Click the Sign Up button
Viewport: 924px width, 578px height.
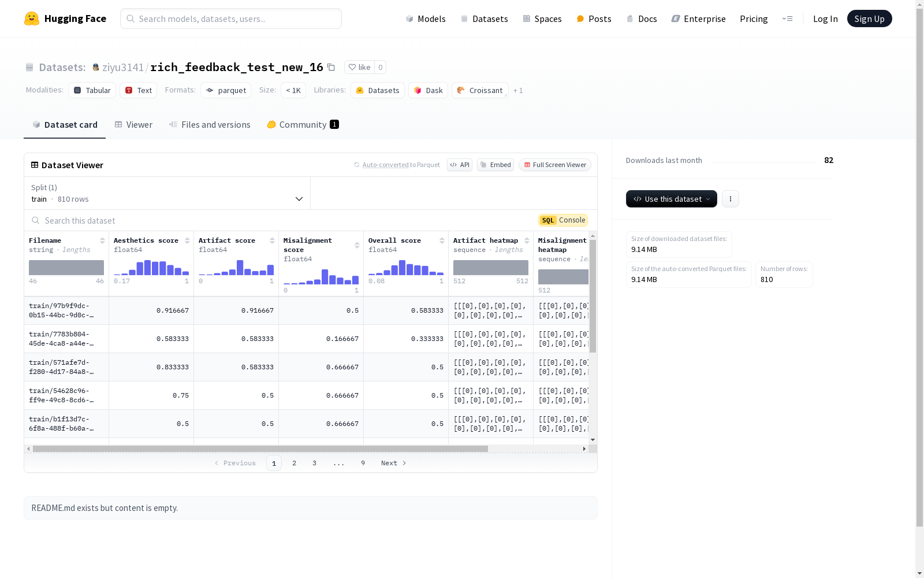pyautogui.click(x=869, y=18)
